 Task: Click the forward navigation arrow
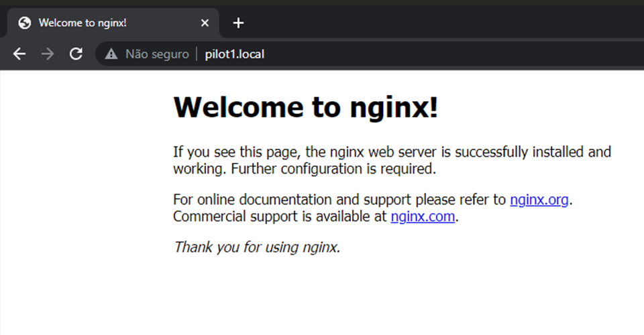click(x=48, y=54)
